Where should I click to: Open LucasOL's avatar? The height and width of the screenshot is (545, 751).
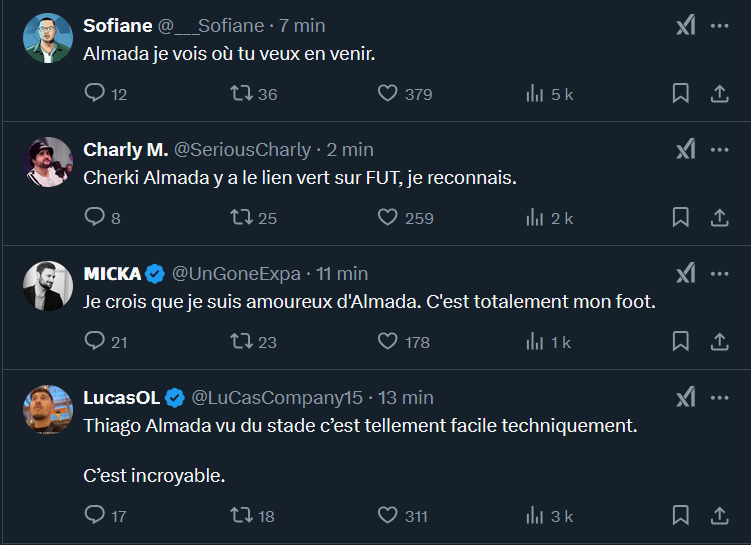pos(48,410)
